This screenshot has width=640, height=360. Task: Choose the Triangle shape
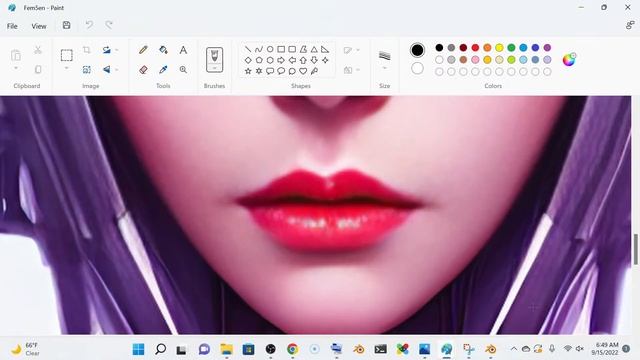[x=314, y=49]
